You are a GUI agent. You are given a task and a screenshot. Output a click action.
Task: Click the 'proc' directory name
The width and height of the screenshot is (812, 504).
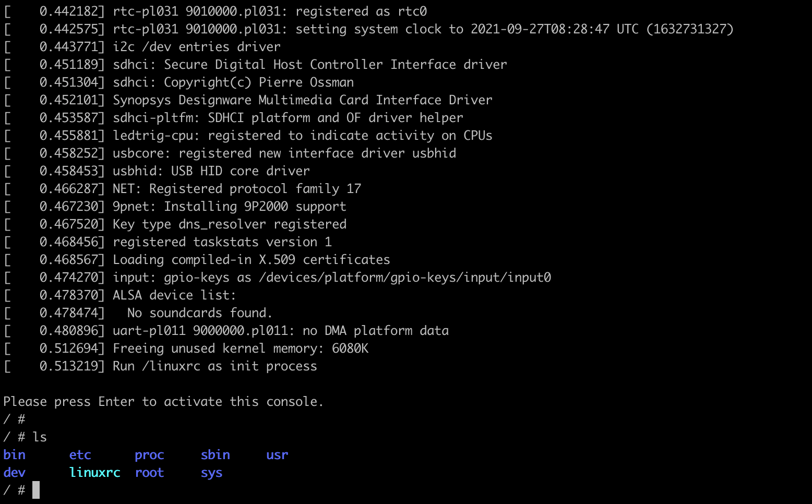click(x=149, y=455)
